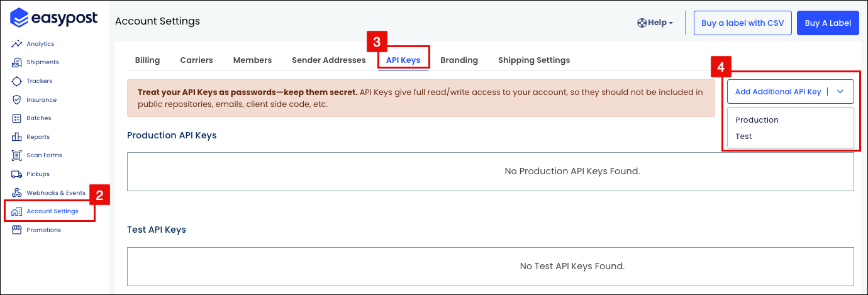The width and height of the screenshot is (868, 295).
Task: Click the Buy A Label button
Action: 828,23
